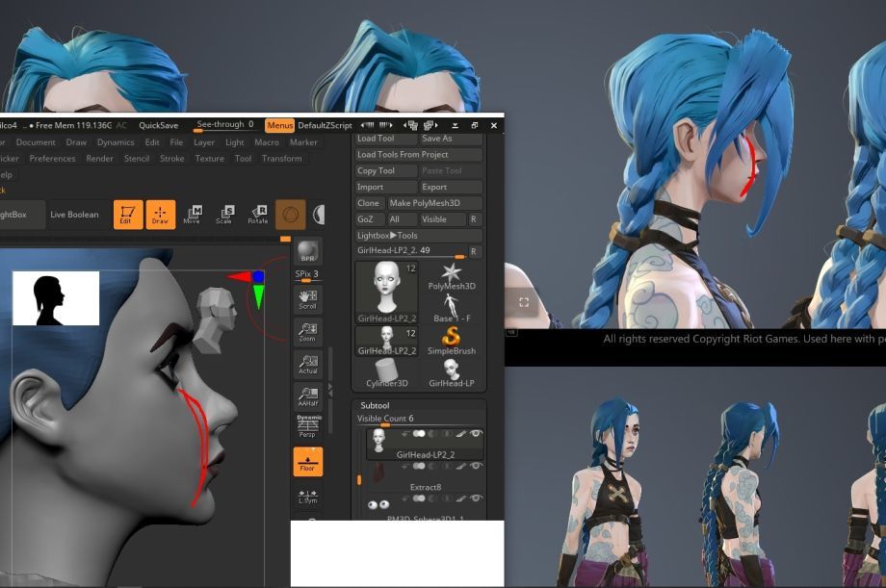Toggle visibility of the Extract8 subtool
This screenshot has width=886, height=588.
click(477, 467)
